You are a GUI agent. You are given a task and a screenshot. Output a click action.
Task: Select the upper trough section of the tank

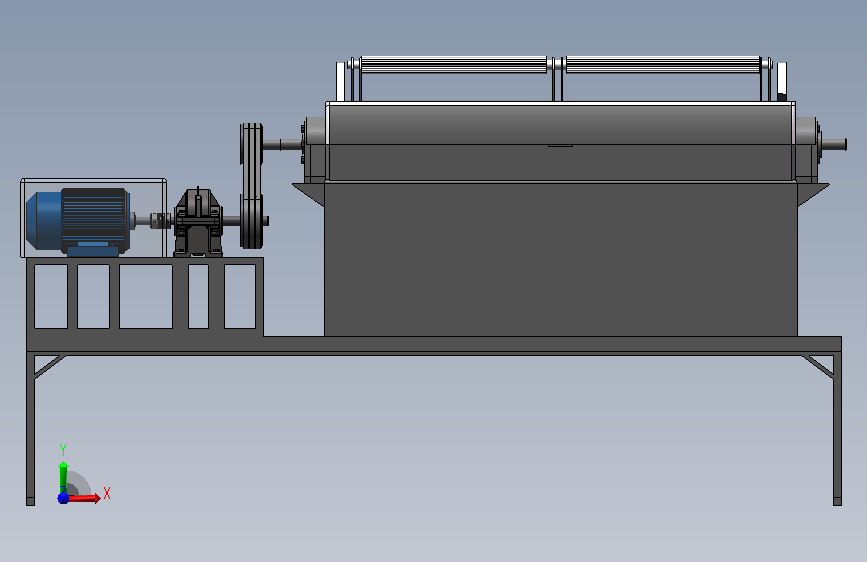pyautogui.click(x=561, y=142)
